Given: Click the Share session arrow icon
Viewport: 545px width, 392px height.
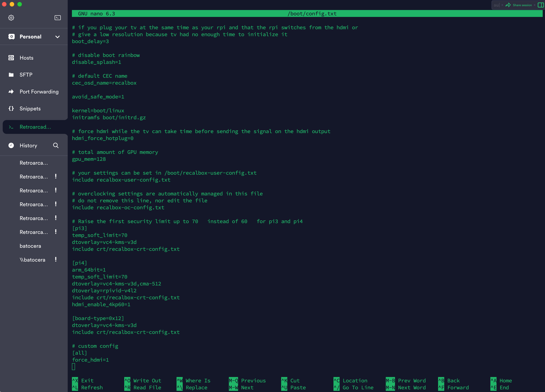Looking at the screenshot, I should coord(508,5).
